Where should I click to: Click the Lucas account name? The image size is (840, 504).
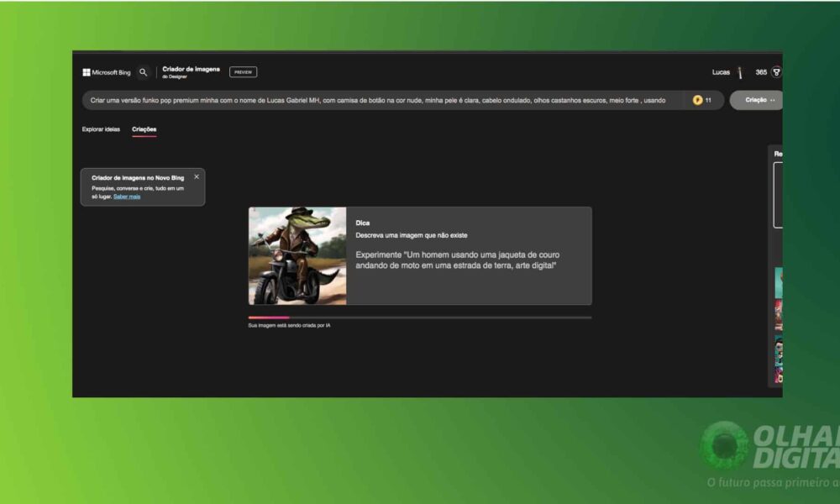click(x=721, y=72)
